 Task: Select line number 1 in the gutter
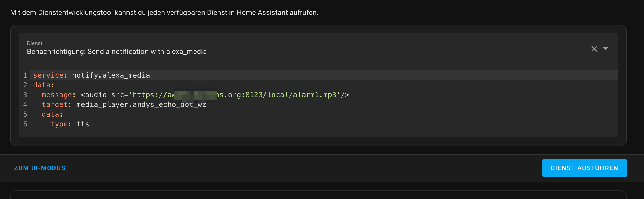pyautogui.click(x=25, y=75)
